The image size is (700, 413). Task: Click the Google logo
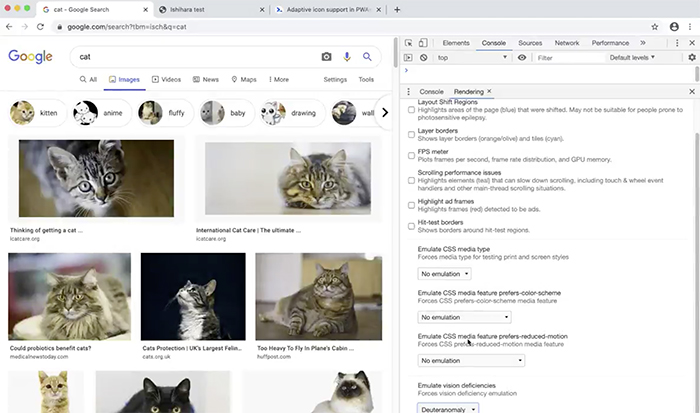(30, 57)
